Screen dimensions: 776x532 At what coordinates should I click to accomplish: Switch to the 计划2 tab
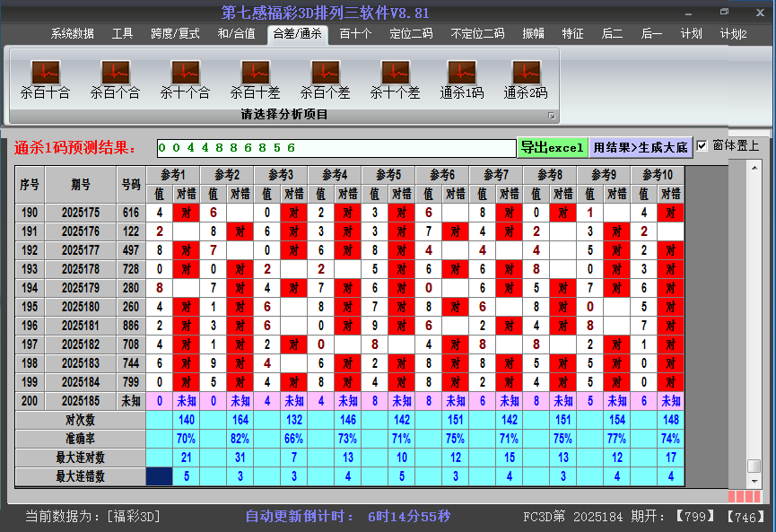(734, 34)
